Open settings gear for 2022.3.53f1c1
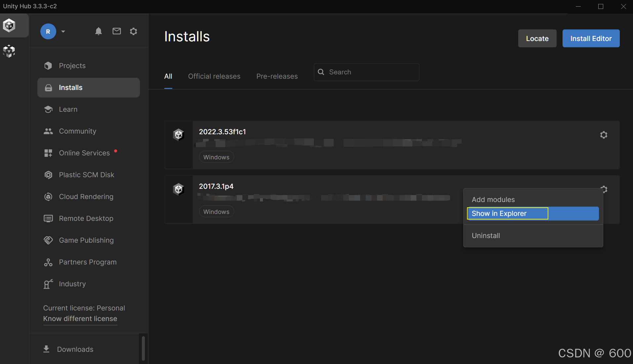Viewport: 633px width, 364px height. (604, 135)
